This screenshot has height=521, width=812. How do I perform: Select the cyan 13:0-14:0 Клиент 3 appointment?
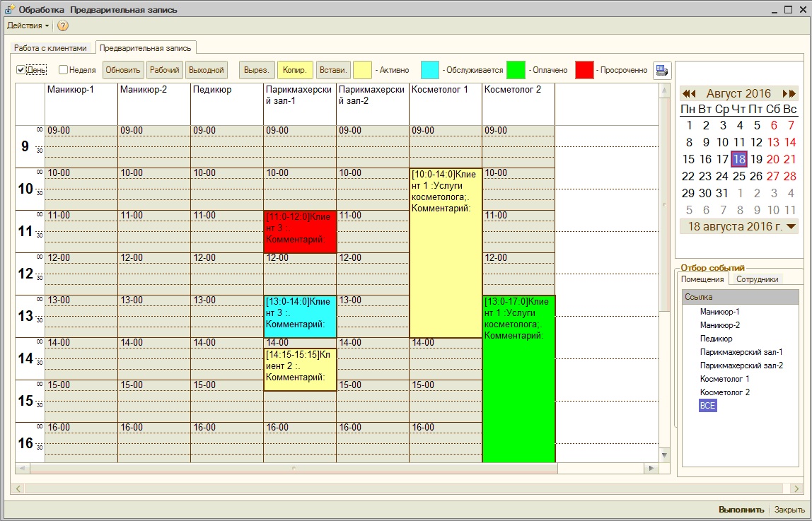[300, 317]
